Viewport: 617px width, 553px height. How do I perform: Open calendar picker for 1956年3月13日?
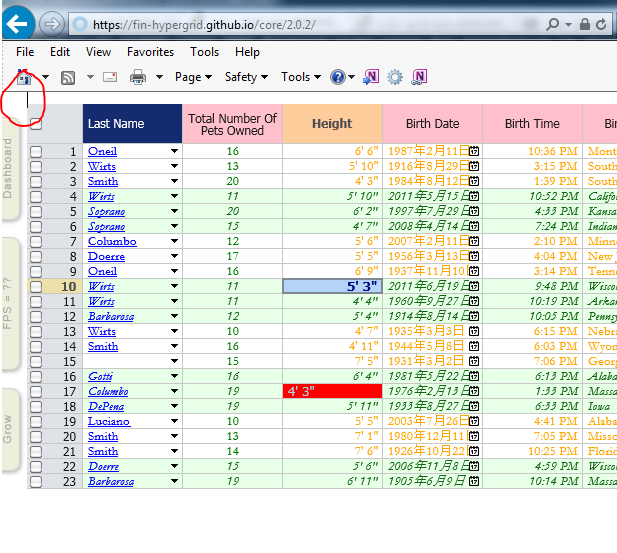click(474, 256)
